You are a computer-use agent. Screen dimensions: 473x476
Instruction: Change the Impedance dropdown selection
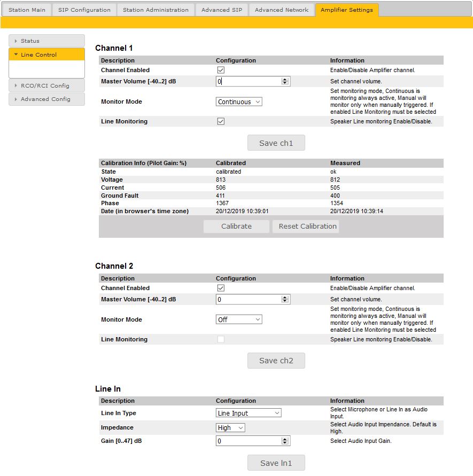pyautogui.click(x=230, y=427)
